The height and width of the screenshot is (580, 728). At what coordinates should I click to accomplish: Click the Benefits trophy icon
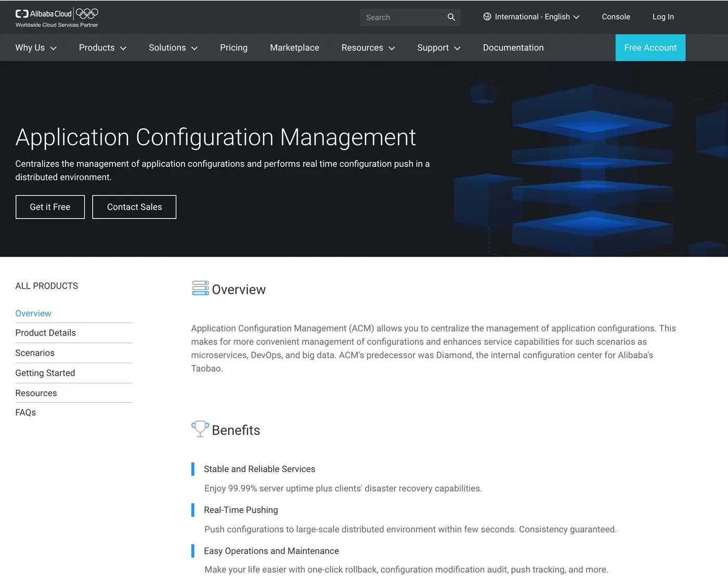pyautogui.click(x=200, y=429)
